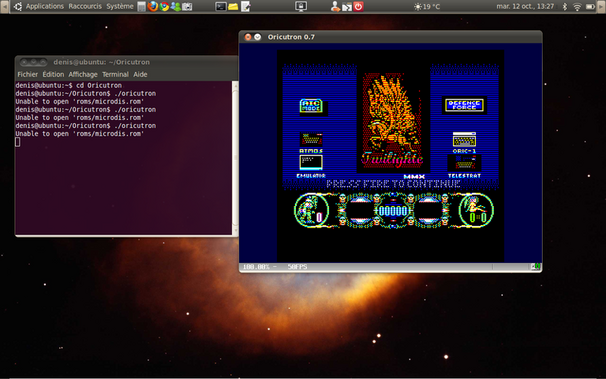Image resolution: width=606 pixels, height=379 pixels.
Task: Click the terminal vertical scrollbar
Action: pyautogui.click(x=235, y=158)
